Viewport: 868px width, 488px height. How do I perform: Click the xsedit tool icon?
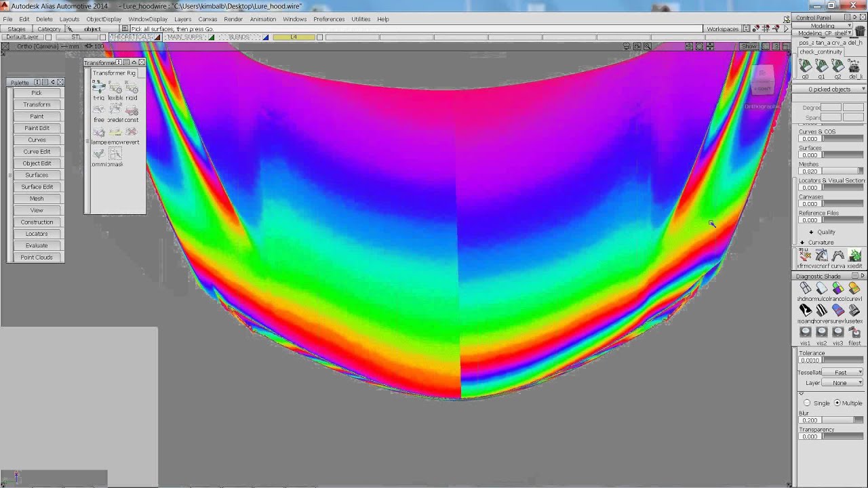(x=854, y=256)
